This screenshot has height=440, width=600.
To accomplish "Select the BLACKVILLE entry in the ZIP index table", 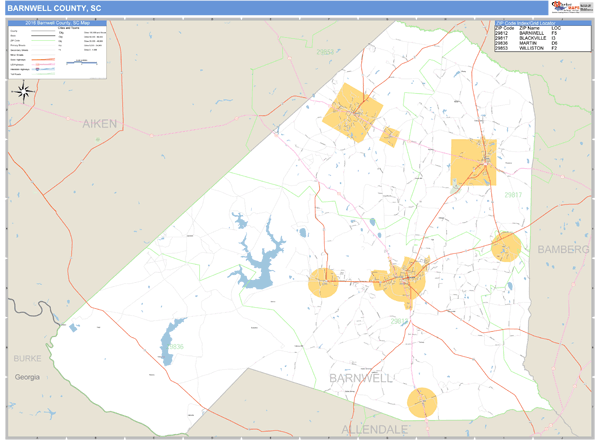I will click(533, 38).
